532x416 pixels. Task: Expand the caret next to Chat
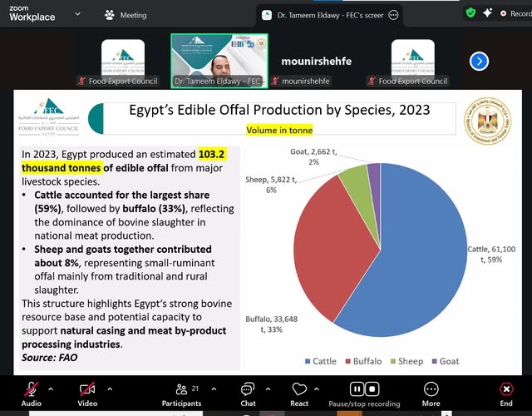pos(267,389)
